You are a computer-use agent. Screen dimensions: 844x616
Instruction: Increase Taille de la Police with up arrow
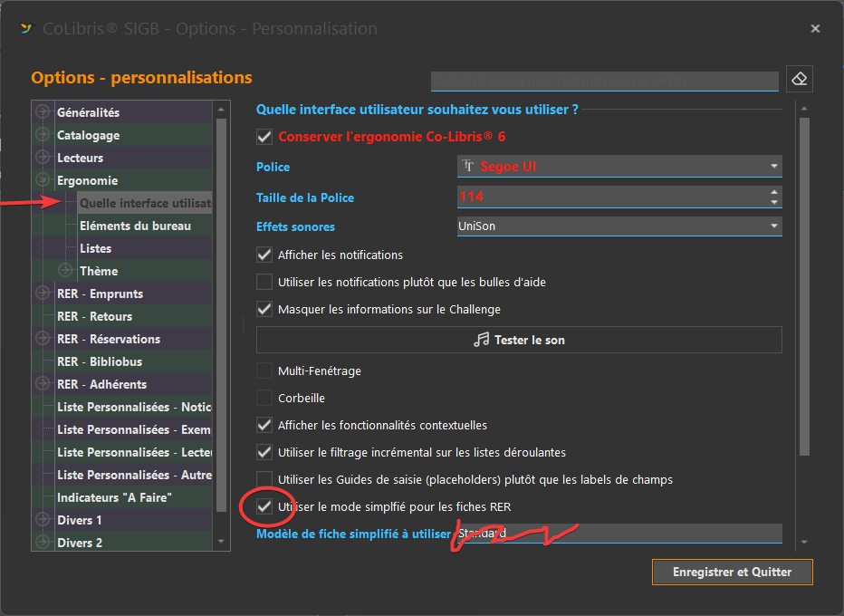point(773,192)
